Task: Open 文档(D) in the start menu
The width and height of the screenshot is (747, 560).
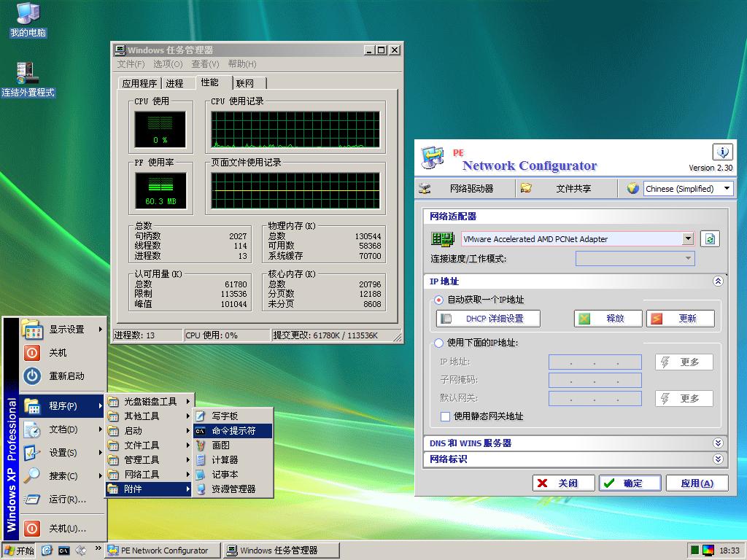Action: pyautogui.click(x=63, y=429)
